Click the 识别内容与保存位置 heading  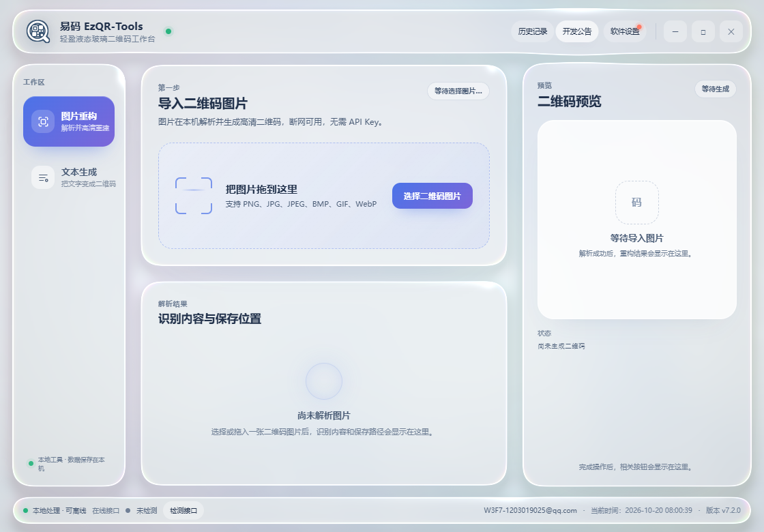(x=209, y=319)
